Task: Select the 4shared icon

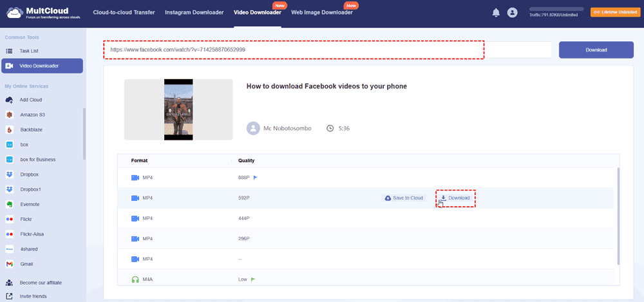Action: [x=9, y=249]
